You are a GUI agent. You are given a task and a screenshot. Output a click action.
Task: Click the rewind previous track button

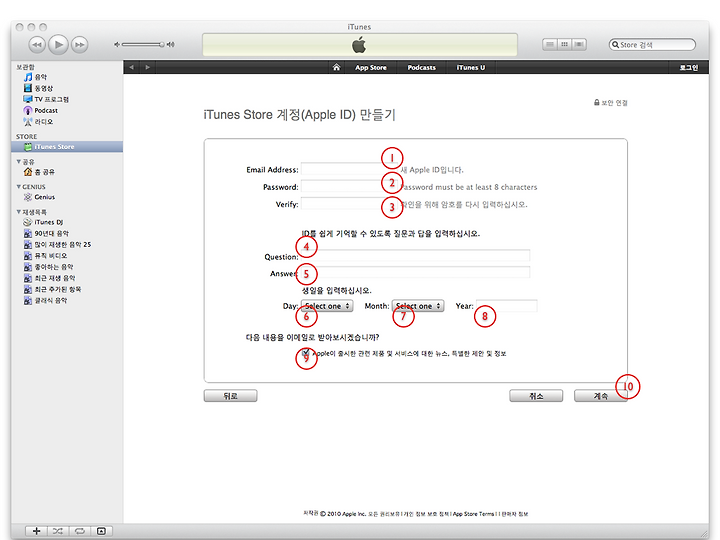37,45
